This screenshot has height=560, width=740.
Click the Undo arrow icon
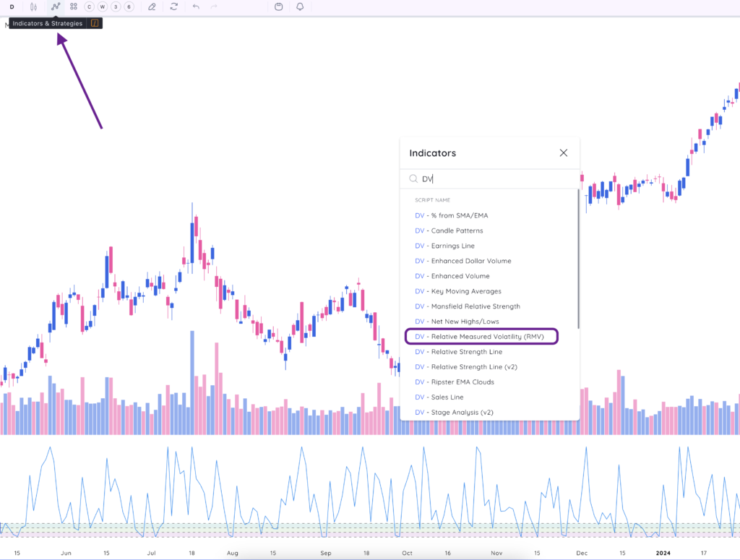tap(195, 7)
